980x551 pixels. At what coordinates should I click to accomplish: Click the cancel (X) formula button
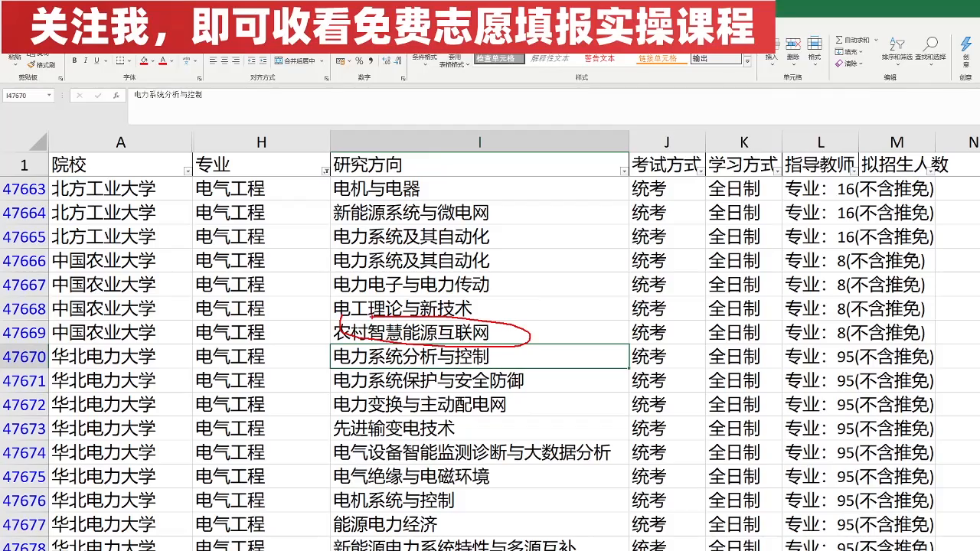[x=80, y=96]
